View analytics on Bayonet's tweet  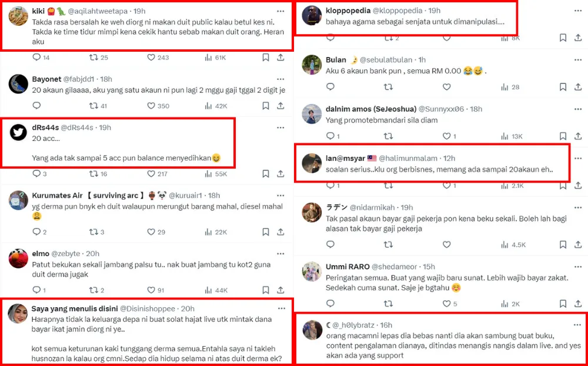[x=208, y=106]
